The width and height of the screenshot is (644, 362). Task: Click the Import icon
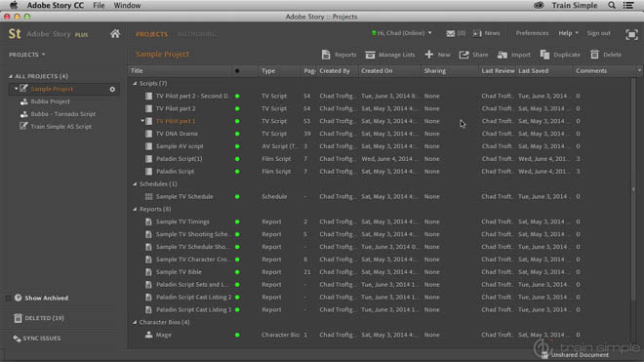(503, 55)
